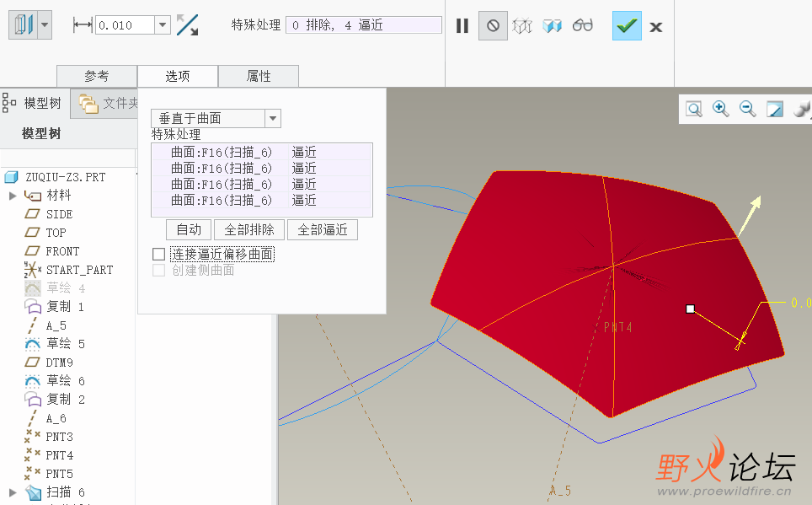Toggle the no-preview circle icon
This screenshot has height=505, width=812.
pos(493,25)
